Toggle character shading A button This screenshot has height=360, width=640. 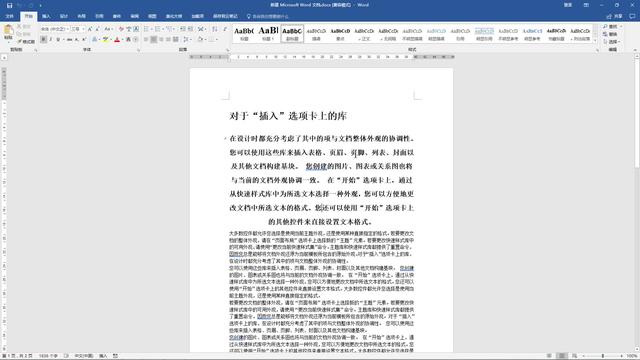coord(128,40)
